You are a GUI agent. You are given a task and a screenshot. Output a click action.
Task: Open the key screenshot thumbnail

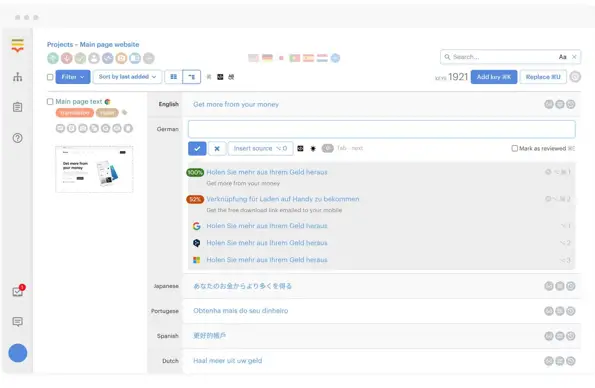pyautogui.click(x=94, y=169)
